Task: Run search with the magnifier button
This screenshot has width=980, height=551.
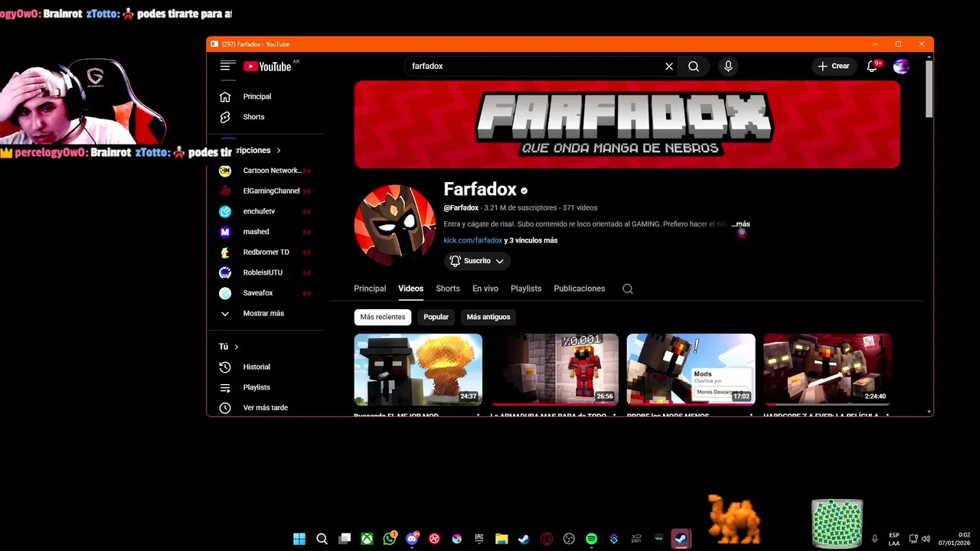Action: point(694,67)
